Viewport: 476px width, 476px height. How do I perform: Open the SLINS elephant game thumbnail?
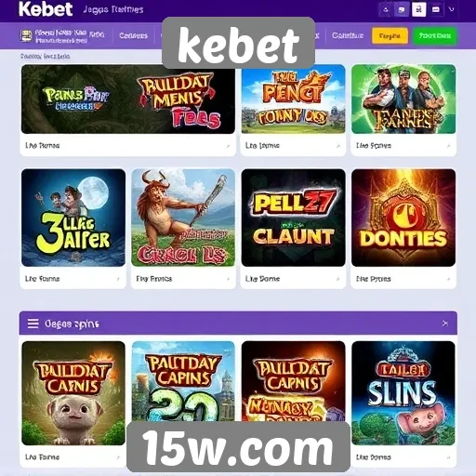403,393
